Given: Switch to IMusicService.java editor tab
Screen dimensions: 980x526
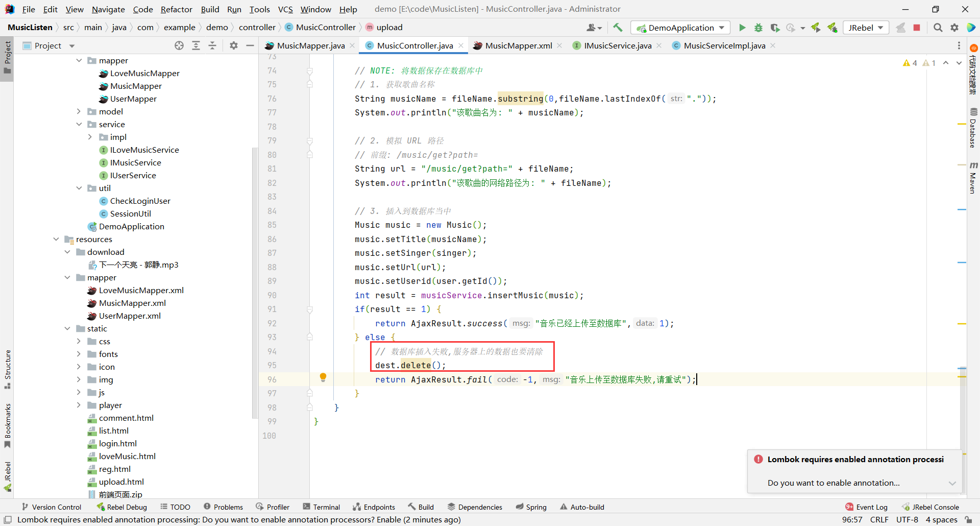Looking at the screenshot, I should click(x=618, y=45).
